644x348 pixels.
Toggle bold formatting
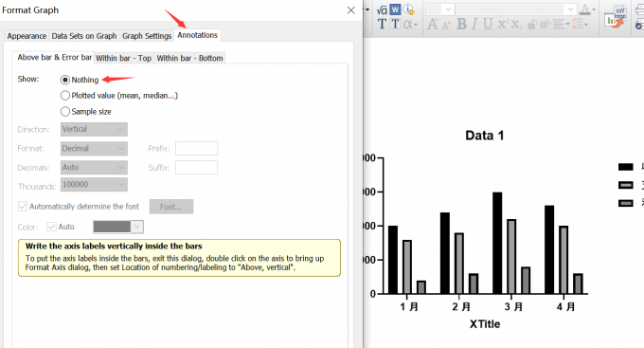point(461,24)
